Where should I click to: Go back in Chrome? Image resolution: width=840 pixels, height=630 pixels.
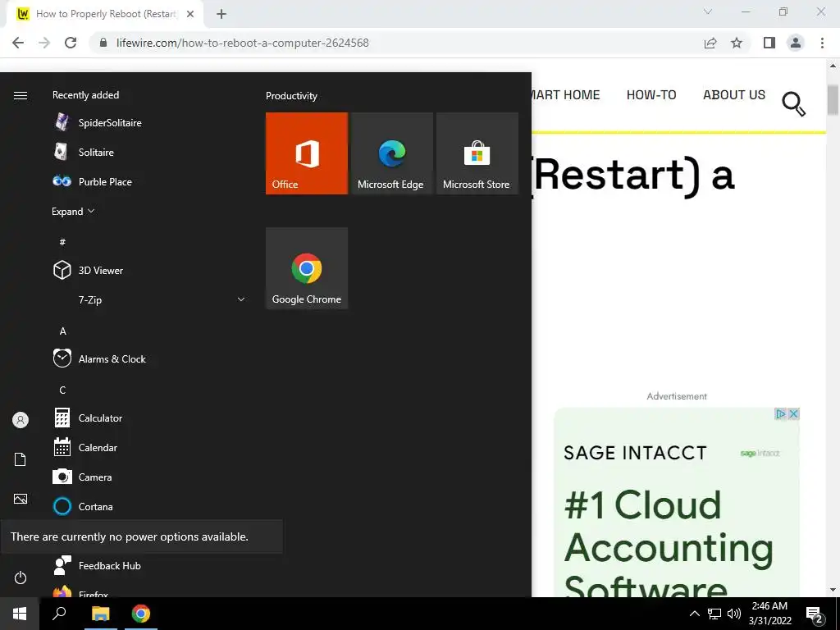[x=18, y=43]
